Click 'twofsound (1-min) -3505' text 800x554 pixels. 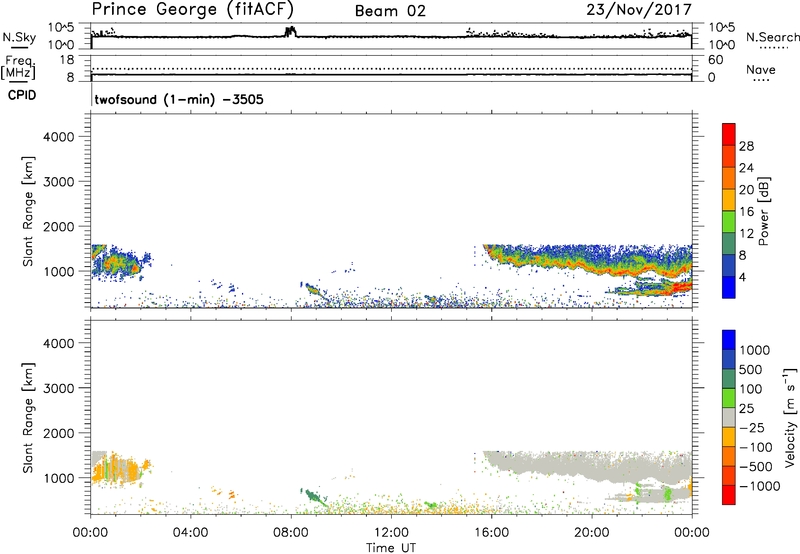coord(179,99)
